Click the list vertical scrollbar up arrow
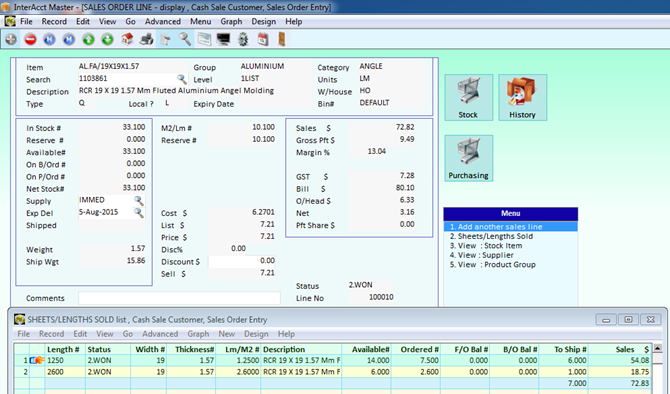This screenshot has height=394, width=670. [x=658, y=349]
